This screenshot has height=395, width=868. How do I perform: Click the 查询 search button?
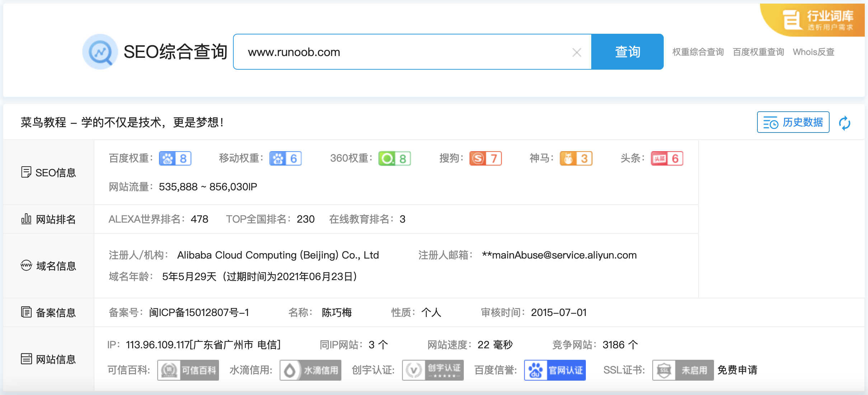coord(627,52)
